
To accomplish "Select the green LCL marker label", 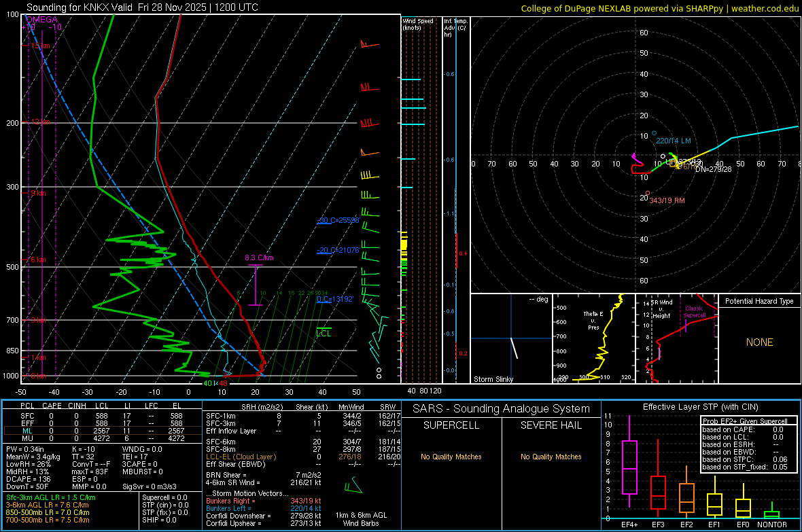I will pyautogui.click(x=324, y=333).
